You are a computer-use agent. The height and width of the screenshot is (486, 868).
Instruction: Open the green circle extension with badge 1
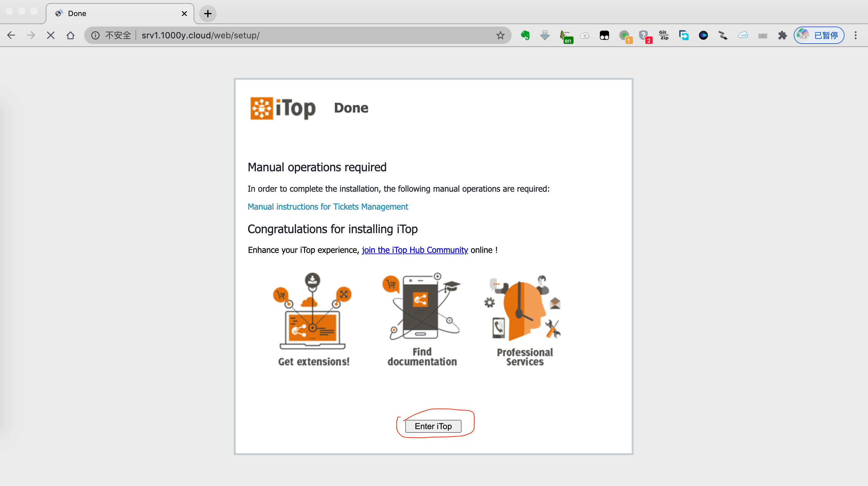point(625,36)
